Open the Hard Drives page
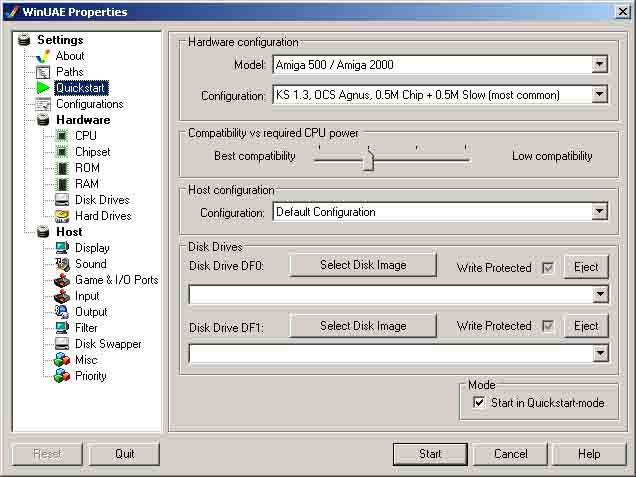The height and width of the screenshot is (477, 636). pos(103,216)
